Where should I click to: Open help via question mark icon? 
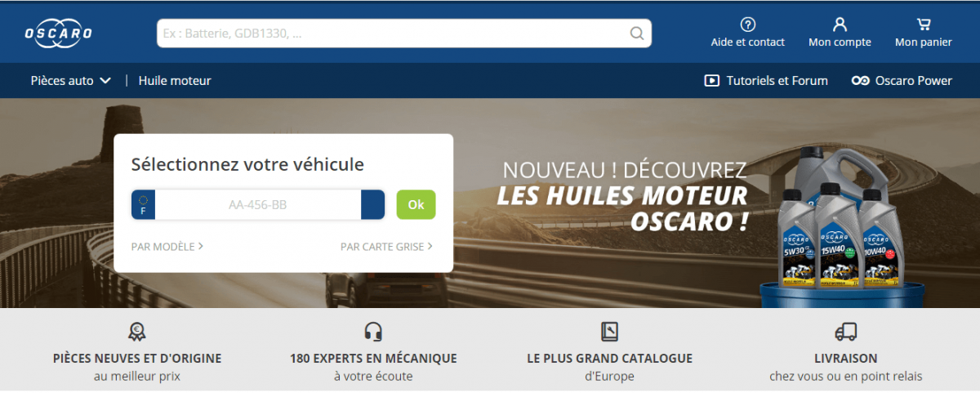pos(747,25)
